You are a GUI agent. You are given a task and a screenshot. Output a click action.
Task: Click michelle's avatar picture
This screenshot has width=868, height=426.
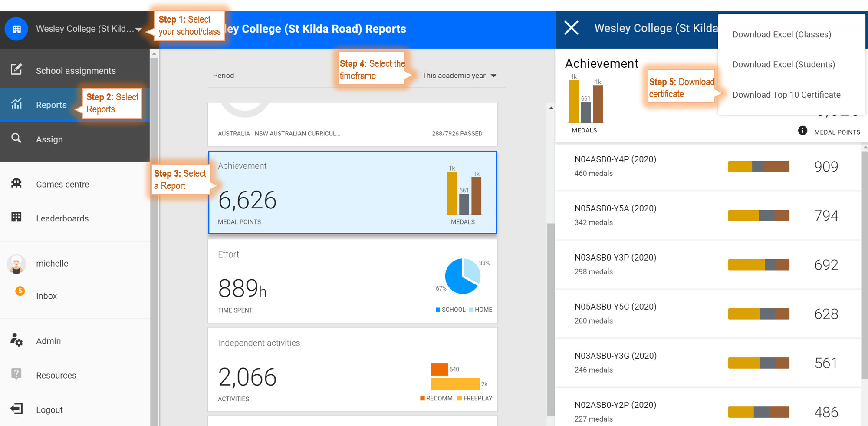coord(16,264)
